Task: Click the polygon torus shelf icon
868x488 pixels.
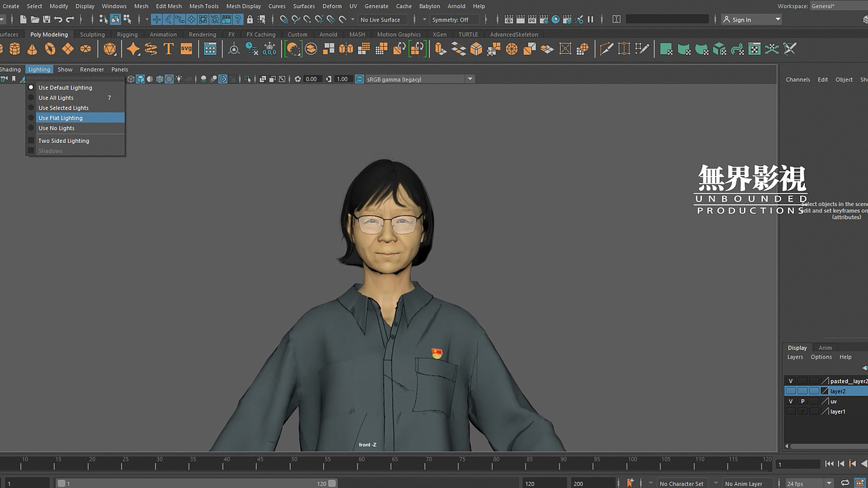Action: coord(50,49)
